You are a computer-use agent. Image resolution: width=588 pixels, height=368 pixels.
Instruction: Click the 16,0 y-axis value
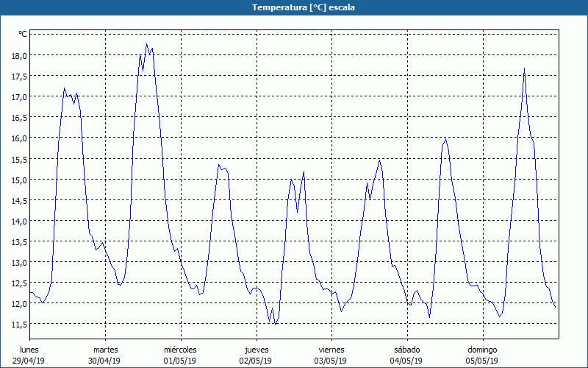19,138
